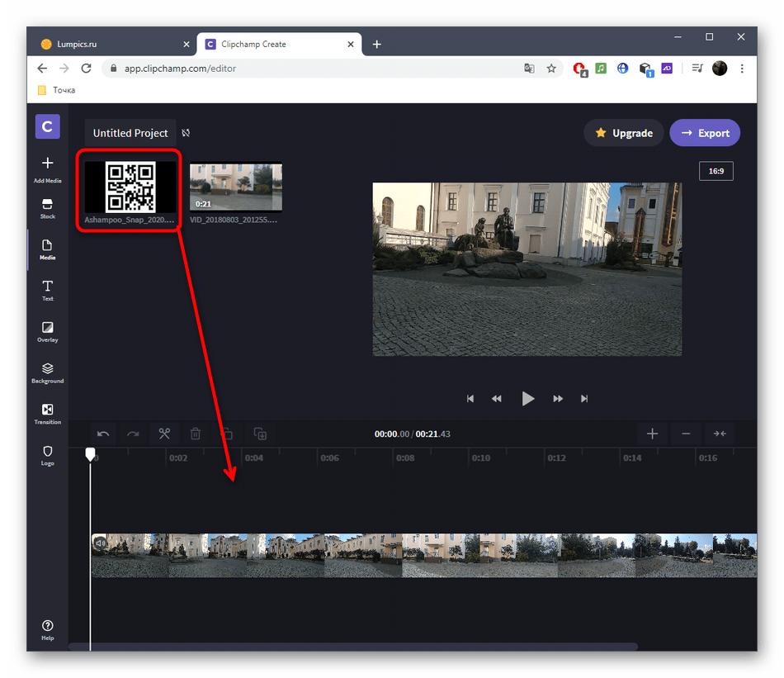Play the video preview
This screenshot has height=678, width=784.
point(527,398)
